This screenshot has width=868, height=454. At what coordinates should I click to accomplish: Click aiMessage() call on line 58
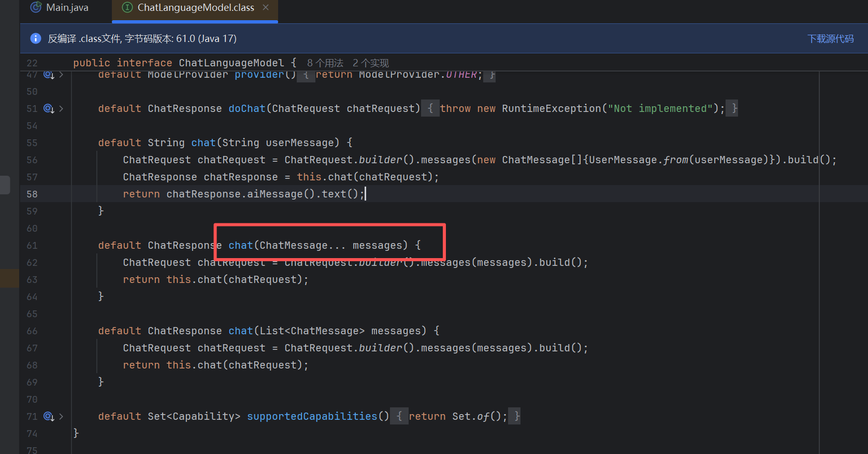[280, 194]
